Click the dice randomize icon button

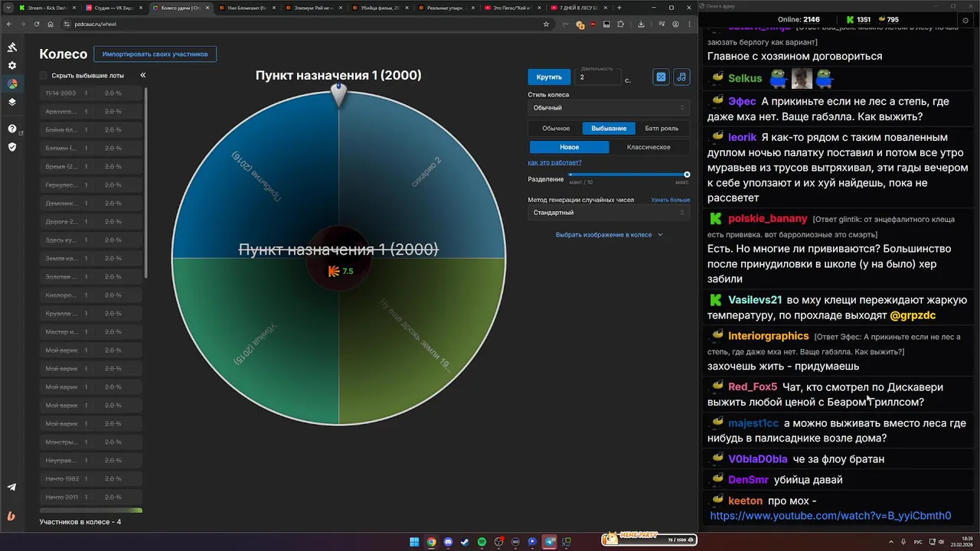coord(661,77)
